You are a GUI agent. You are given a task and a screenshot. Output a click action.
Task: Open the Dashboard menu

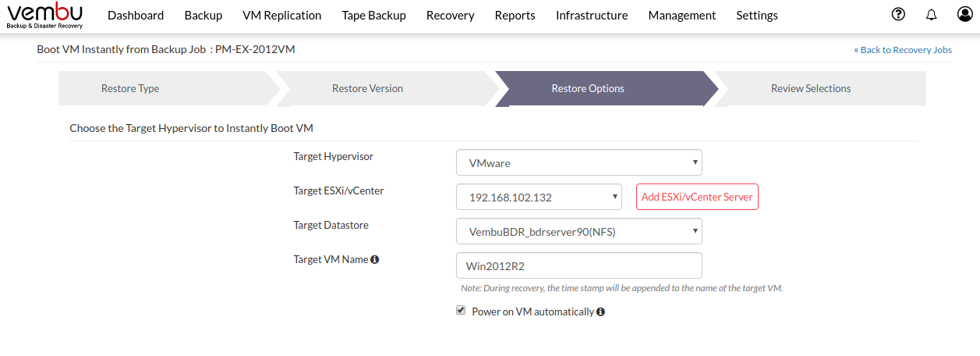(136, 16)
